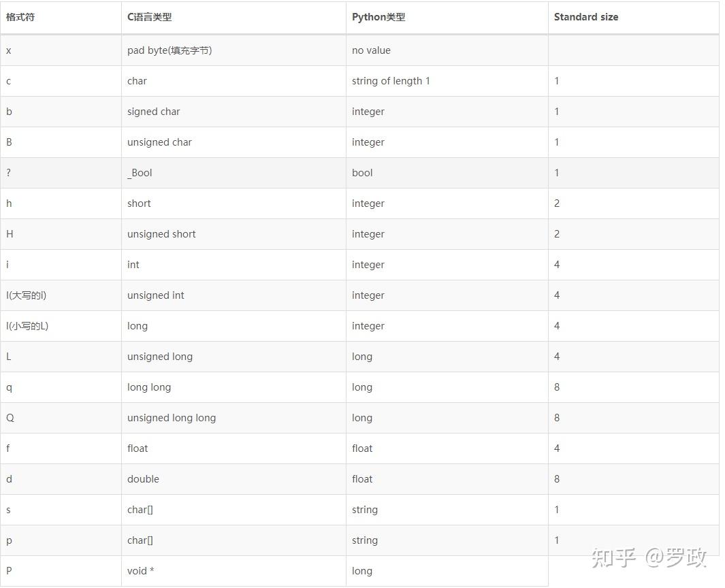The width and height of the screenshot is (725, 588).
Task: Click the 'unsigned long long' cell
Action: [172, 418]
